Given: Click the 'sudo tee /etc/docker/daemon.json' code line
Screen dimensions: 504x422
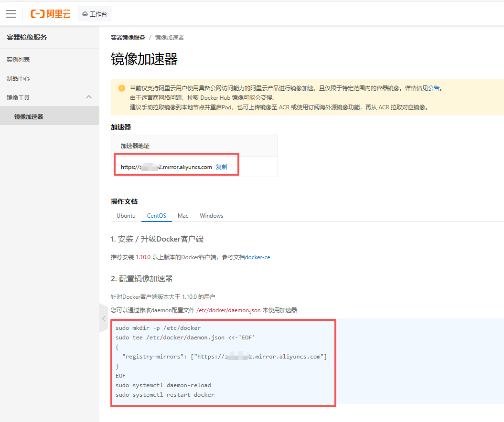Looking at the screenshot, I should (185, 338).
